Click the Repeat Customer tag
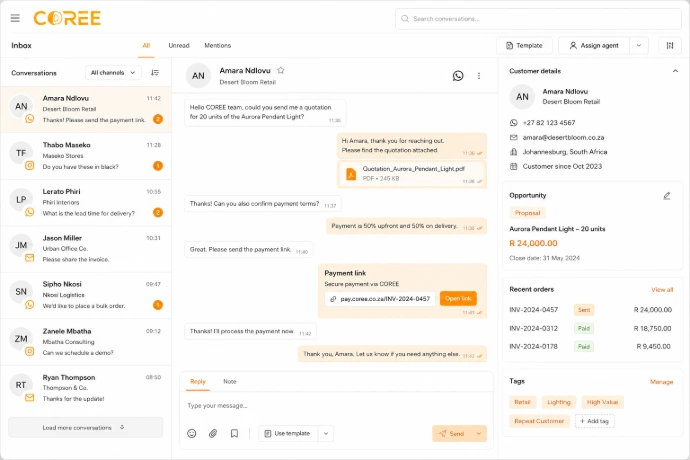 pyautogui.click(x=539, y=421)
